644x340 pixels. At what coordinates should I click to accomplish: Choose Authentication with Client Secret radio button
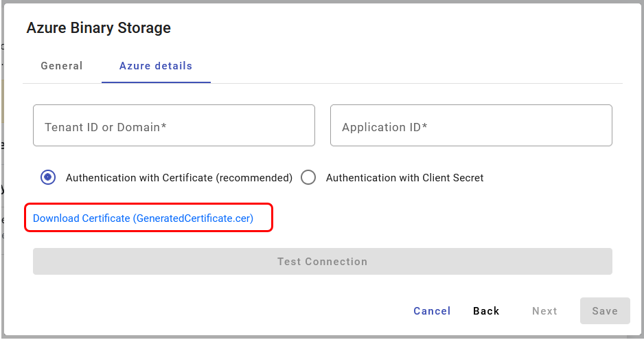308,177
